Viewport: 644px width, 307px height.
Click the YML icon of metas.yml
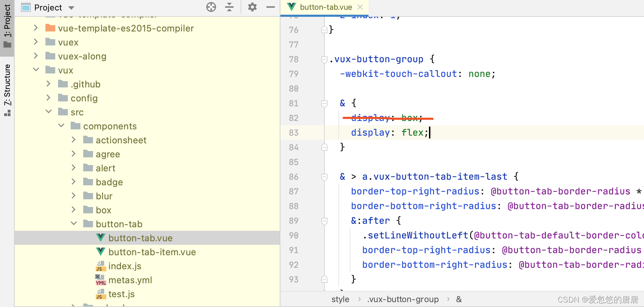(x=101, y=280)
